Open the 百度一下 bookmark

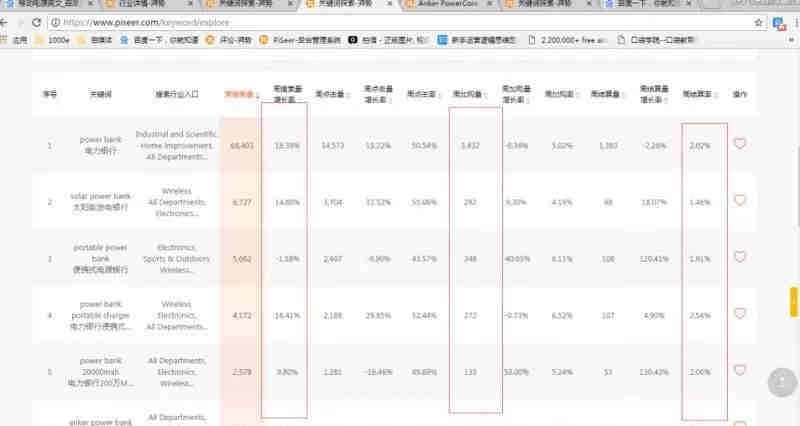tap(160, 40)
